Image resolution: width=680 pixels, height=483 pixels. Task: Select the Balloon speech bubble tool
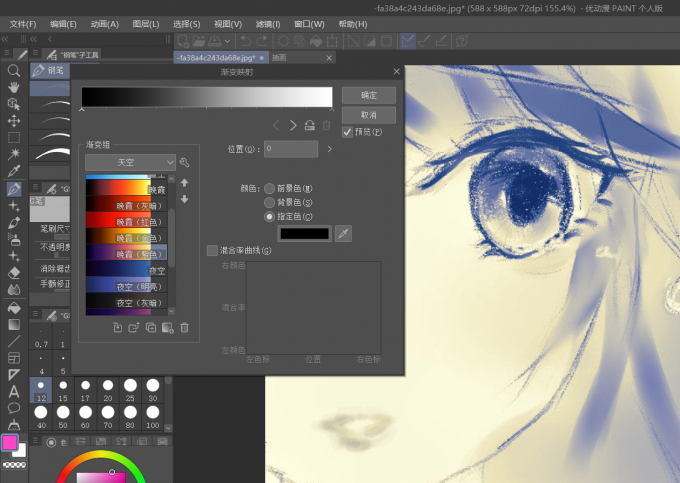pos(14,408)
